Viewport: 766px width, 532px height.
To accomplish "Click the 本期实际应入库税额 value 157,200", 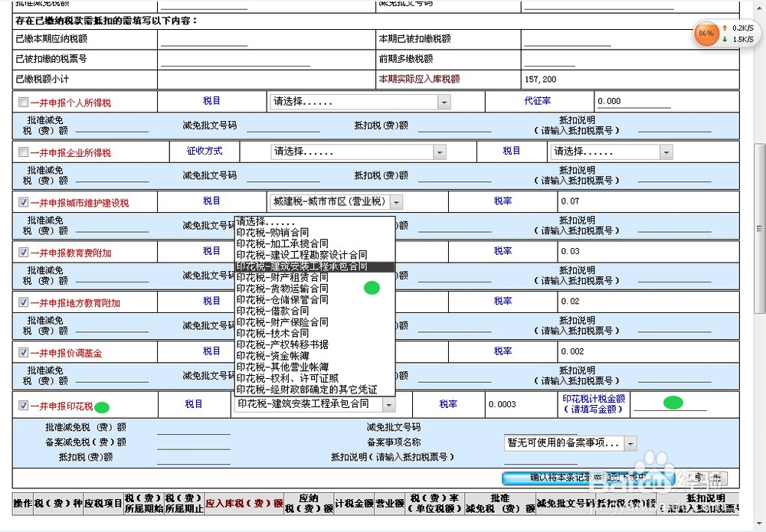I will [x=540, y=79].
